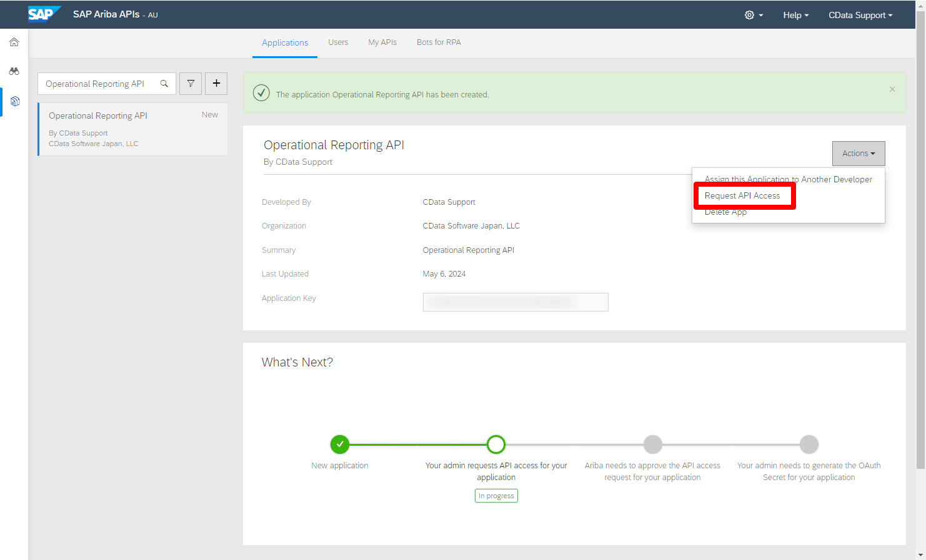Expand the Help menu
Viewport: 926px width, 560px height.
point(796,15)
